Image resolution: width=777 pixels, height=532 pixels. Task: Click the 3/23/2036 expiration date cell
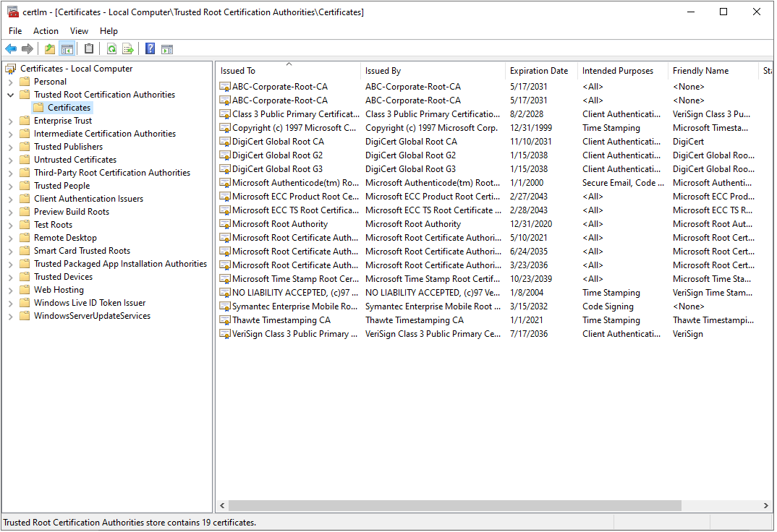pyautogui.click(x=529, y=265)
